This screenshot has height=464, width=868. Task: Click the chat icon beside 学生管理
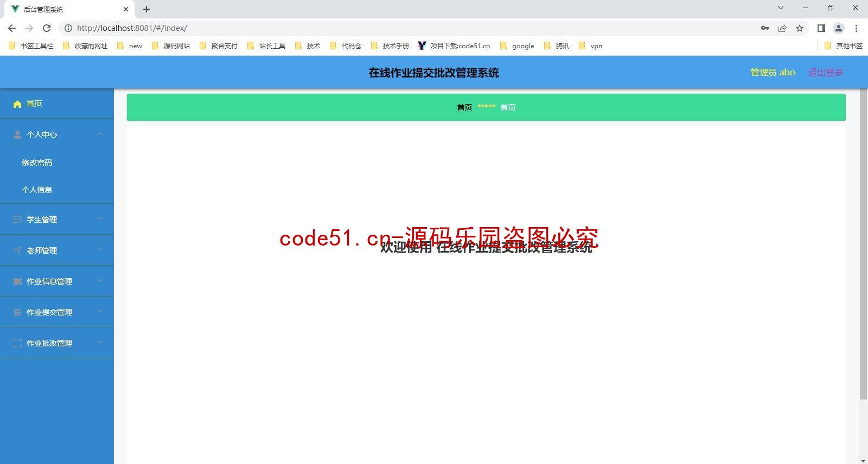click(x=17, y=220)
